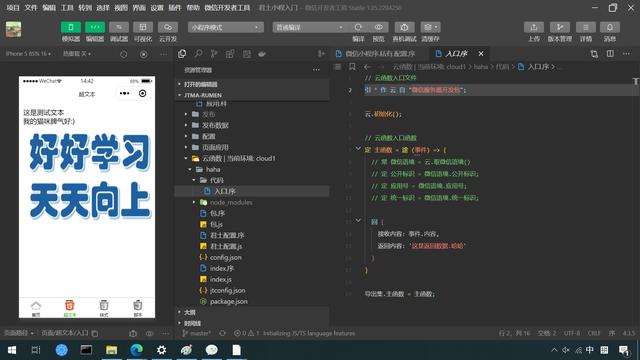Open the compile mode (普通编译) dropdown

pyautogui.click(x=310, y=27)
